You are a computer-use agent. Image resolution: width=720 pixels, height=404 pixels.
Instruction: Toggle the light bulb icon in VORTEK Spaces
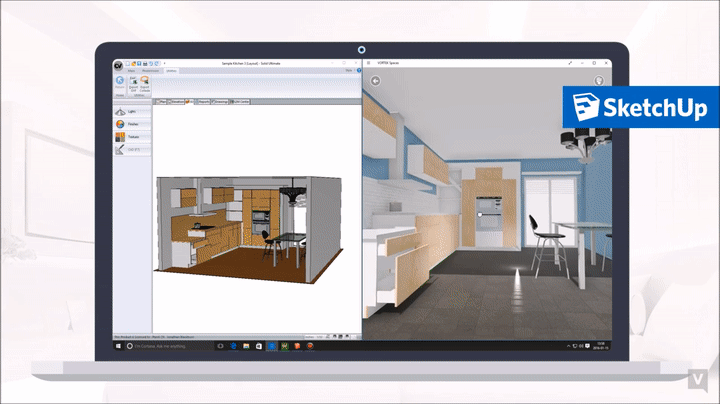[598, 81]
